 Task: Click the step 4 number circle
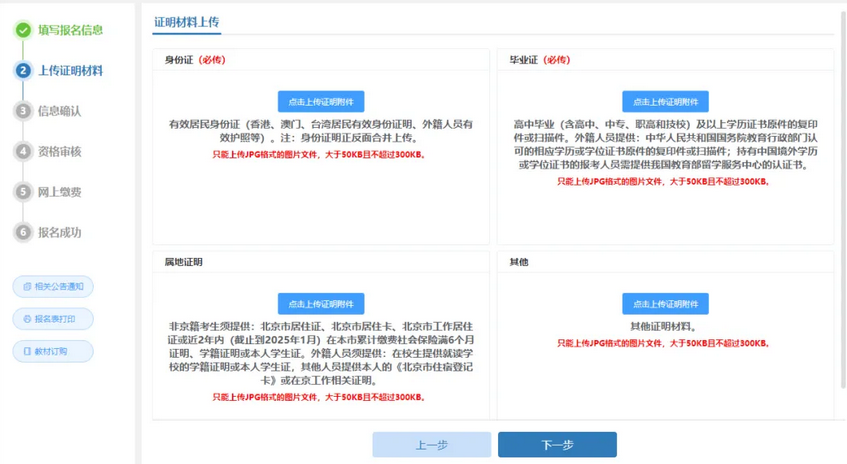click(x=23, y=152)
